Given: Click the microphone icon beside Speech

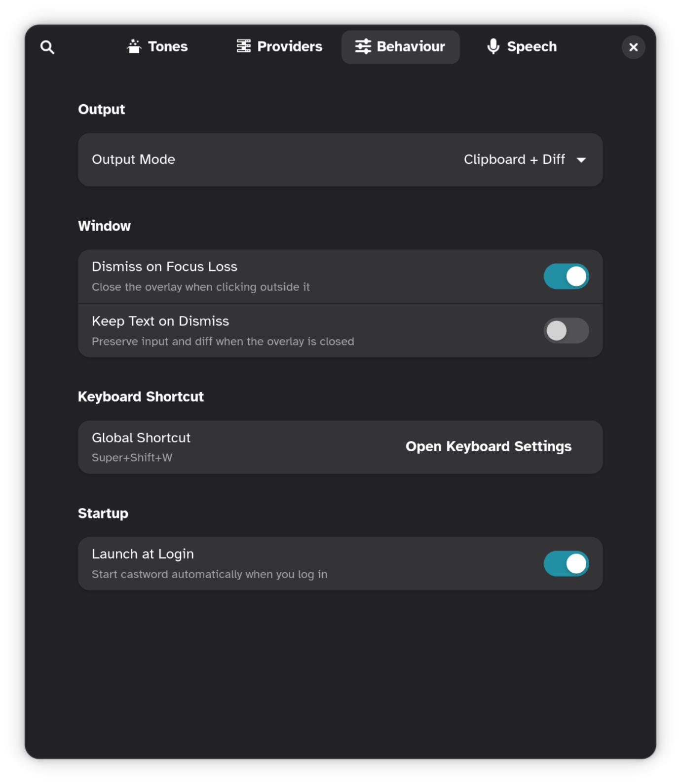Looking at the screenshot, I should pos(492,46).
